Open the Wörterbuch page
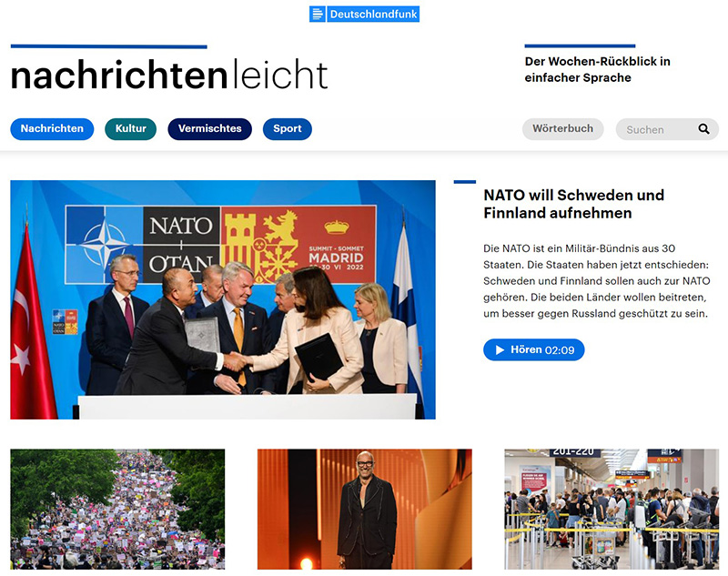Image resolution: width=728 pixels, height=576 pixels. pos(562,129)
